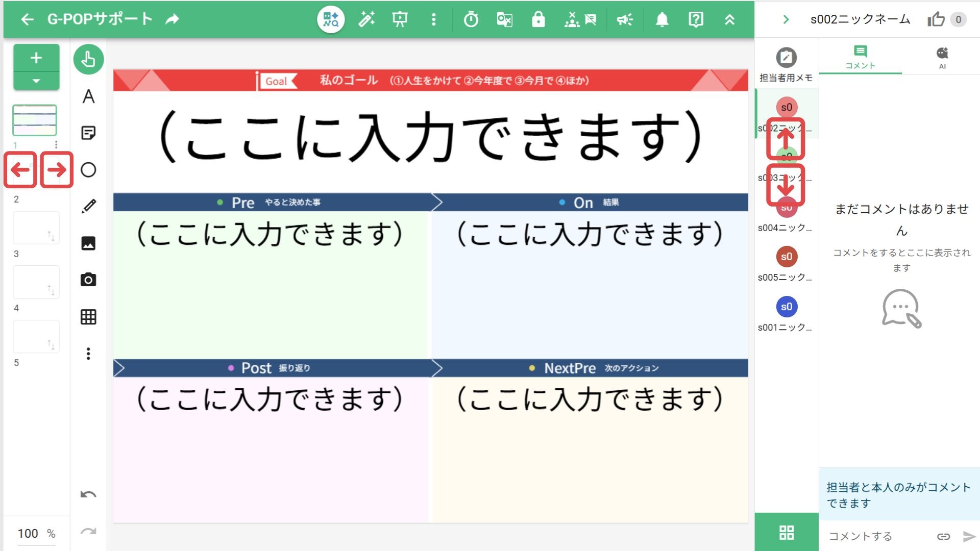Open notifications bell
The image size is (980, 551).
click(662, 19)
